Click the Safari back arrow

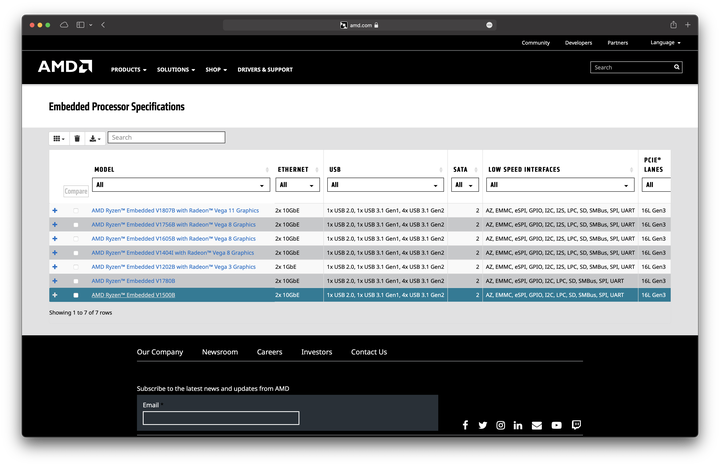103,25
